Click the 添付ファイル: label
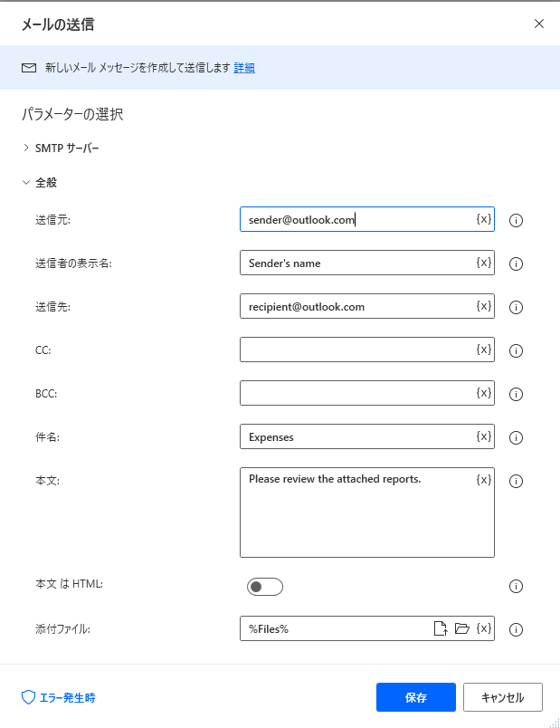Screen dimensions: 560x728 pyautogui.click(x=62, y=629)
